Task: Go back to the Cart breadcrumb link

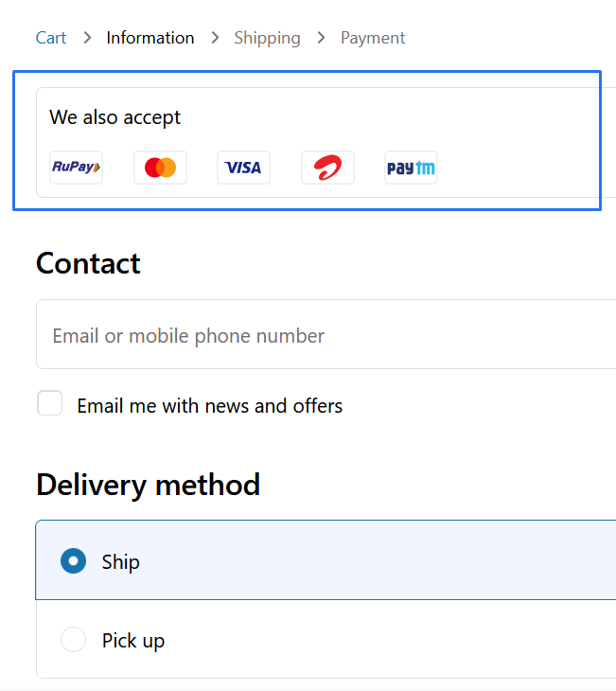Action: click(x=51, y=38)
